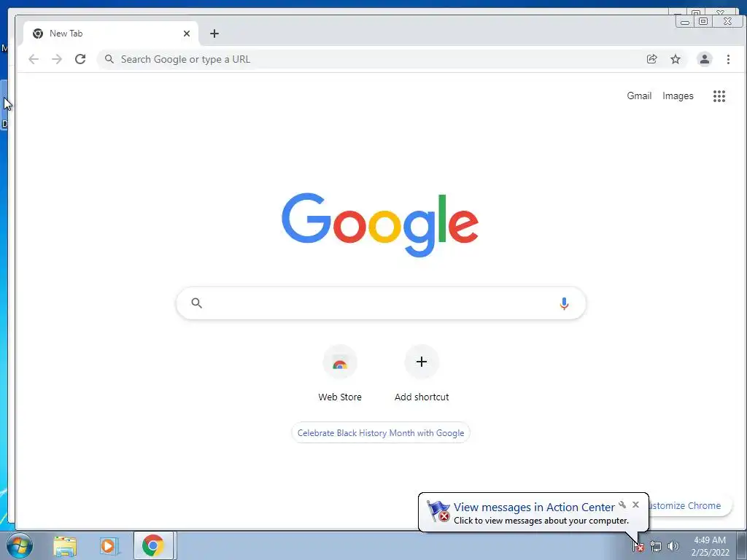This screenshot has height=560, width=747.
Task: Select the Chrome taskbar button
Action: pyautogui.click(x=153, y=545)
